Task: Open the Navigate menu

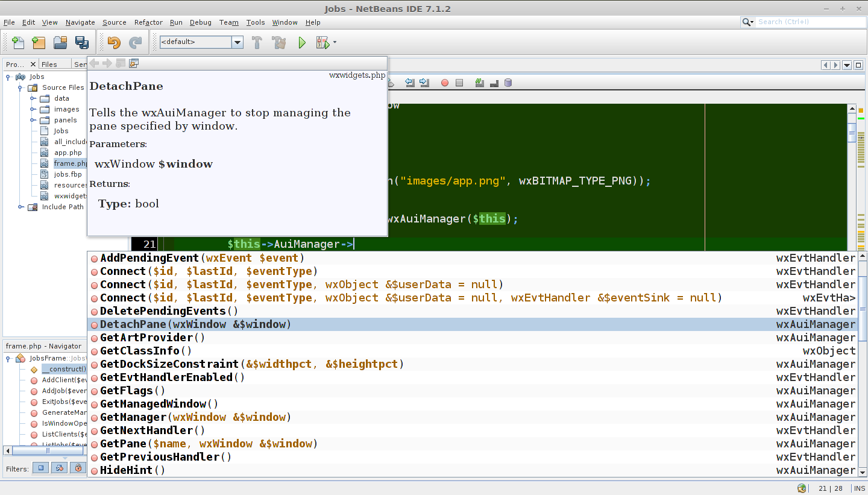Action: 80,22
